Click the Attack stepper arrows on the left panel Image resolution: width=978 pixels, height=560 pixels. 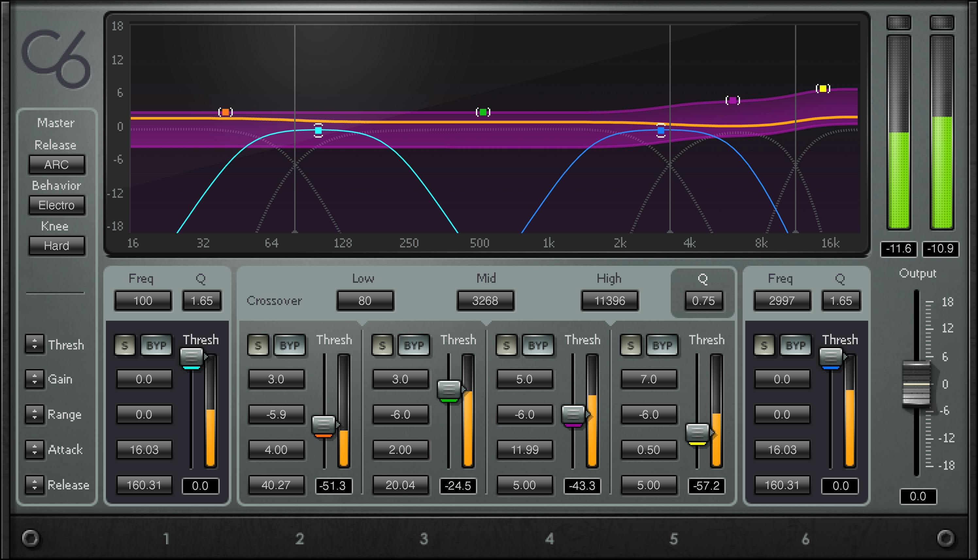tap(35, 449)
